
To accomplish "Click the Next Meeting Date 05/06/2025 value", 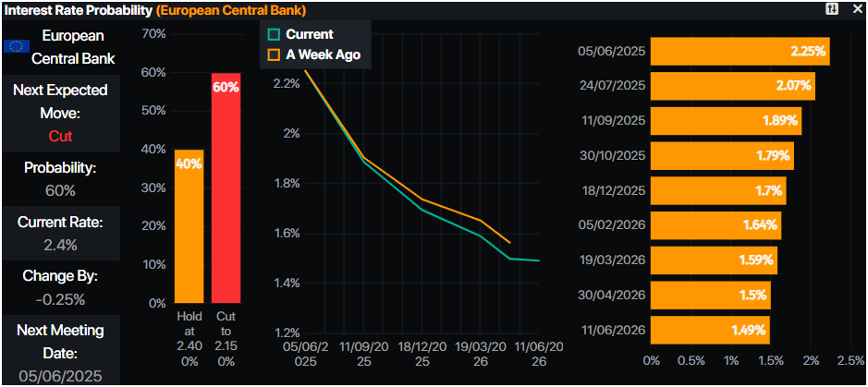I will (x=59, y=375).
